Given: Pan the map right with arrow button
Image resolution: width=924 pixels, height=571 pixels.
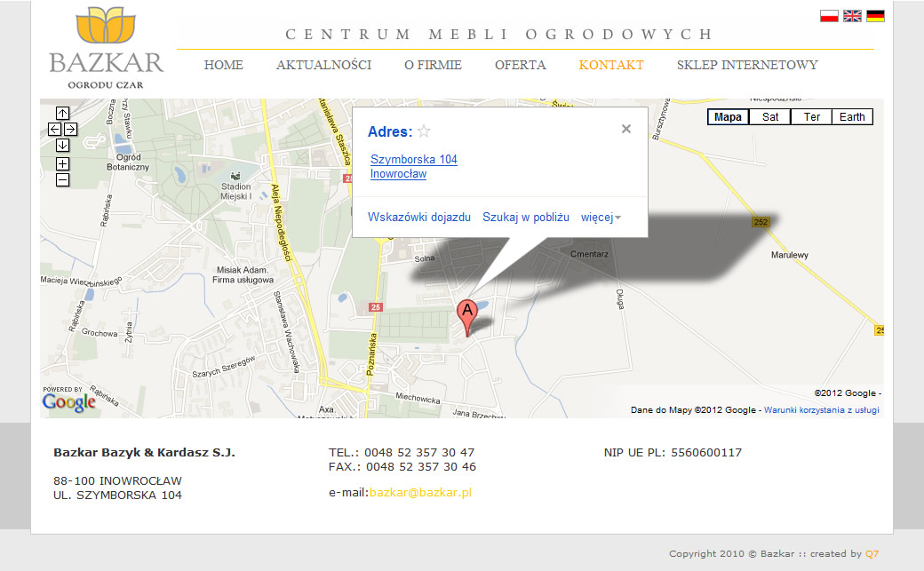Looking at the screenshot, I should point(71,129).
